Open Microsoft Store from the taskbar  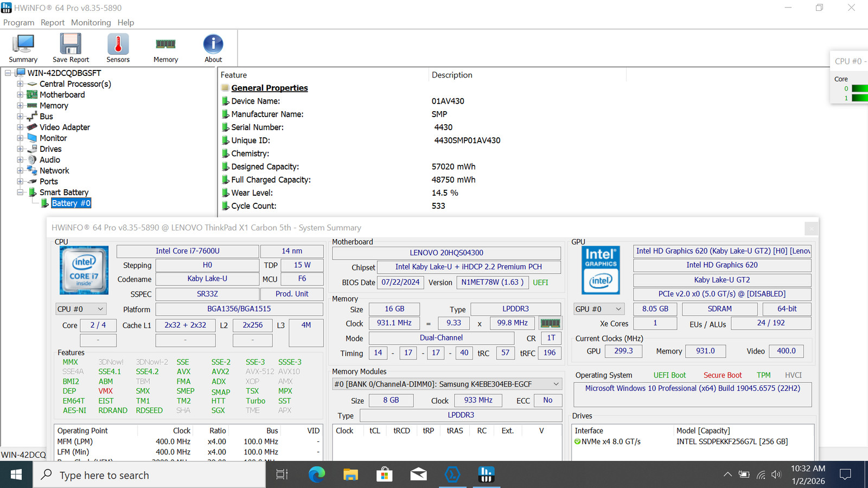tap(384, 475)
